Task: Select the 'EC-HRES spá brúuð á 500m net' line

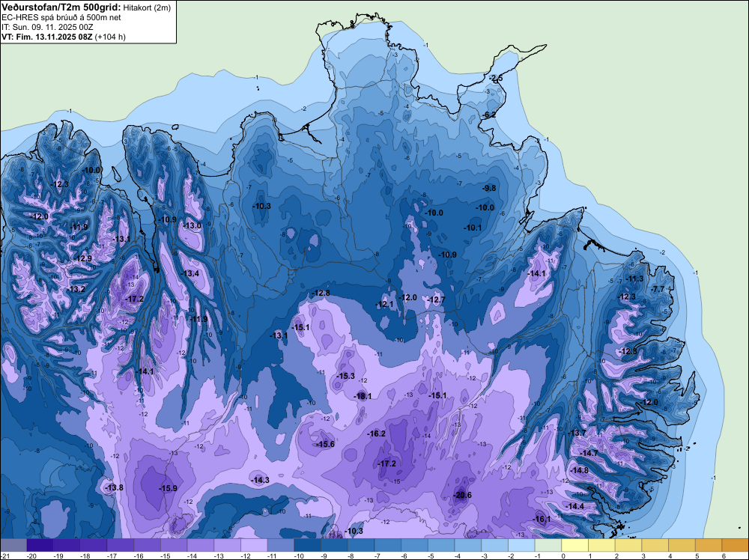Action: tap(61, 17)
